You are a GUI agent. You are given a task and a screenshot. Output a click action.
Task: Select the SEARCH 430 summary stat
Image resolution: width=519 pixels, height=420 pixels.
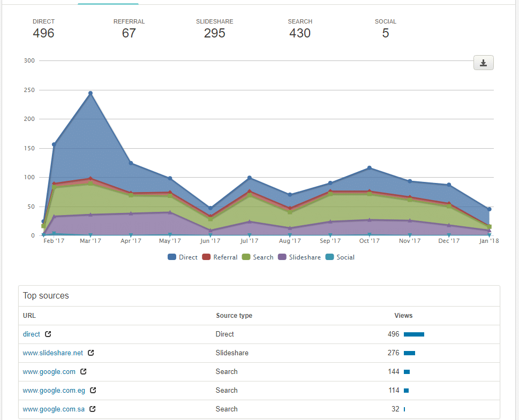click(x=300, y=28)
